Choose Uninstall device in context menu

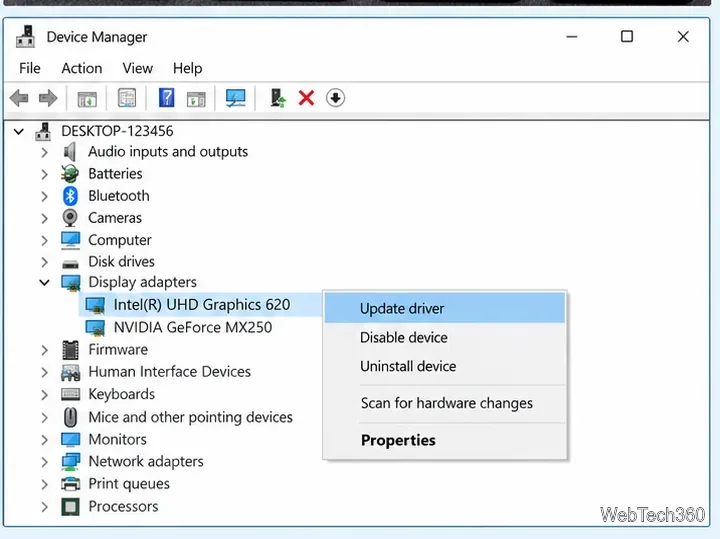[x=445, y=366]
